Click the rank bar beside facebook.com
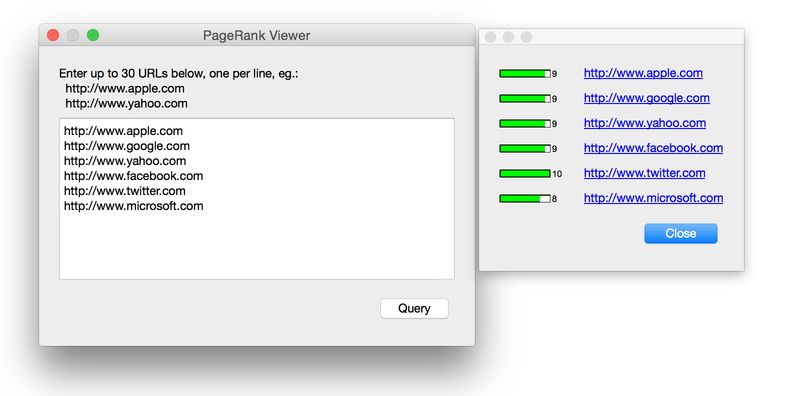 tap(524, 148)
